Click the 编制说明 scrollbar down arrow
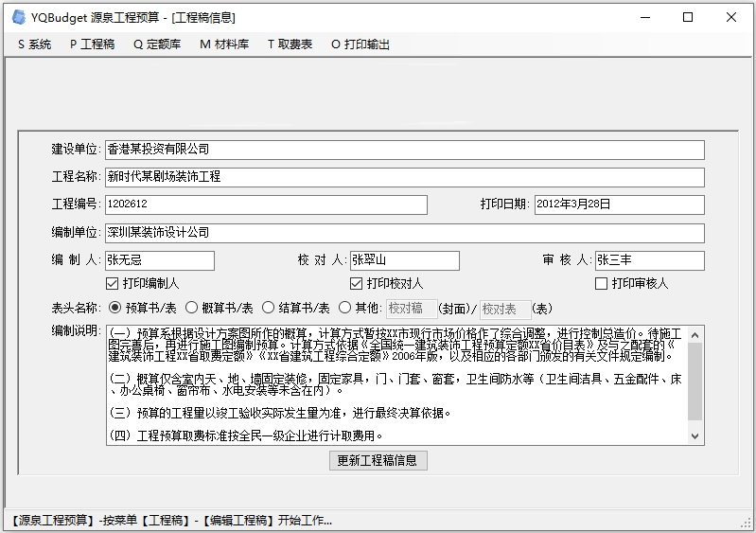This screenshot has width=756, height=533. [694, 436]
